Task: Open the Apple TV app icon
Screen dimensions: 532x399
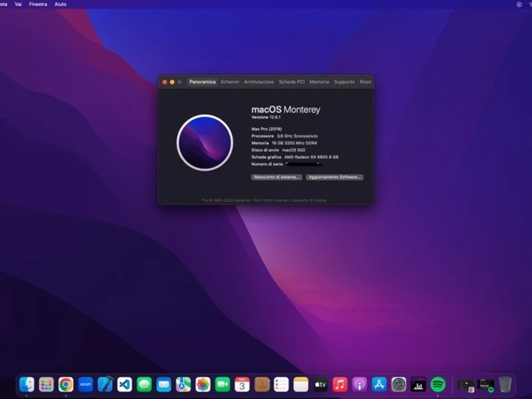Action: [x=320, y=385]
